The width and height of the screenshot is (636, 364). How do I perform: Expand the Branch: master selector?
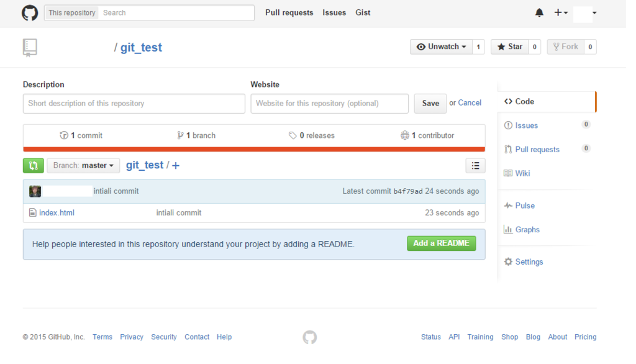coord(83,165)
